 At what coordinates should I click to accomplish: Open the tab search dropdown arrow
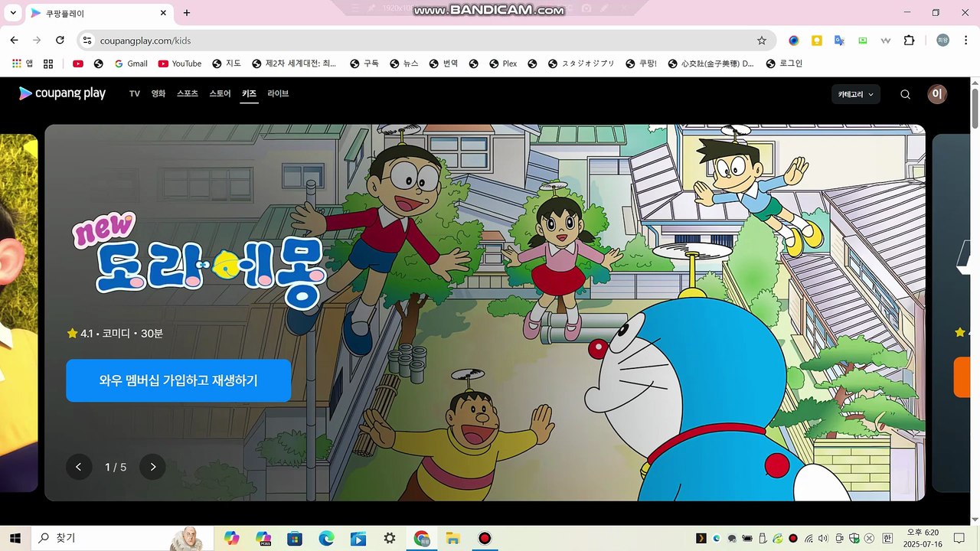point(13,13)
